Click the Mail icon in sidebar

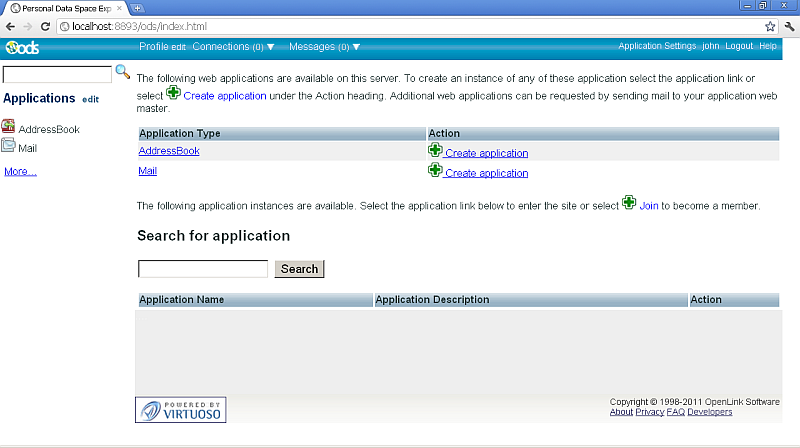click(9, 146)
